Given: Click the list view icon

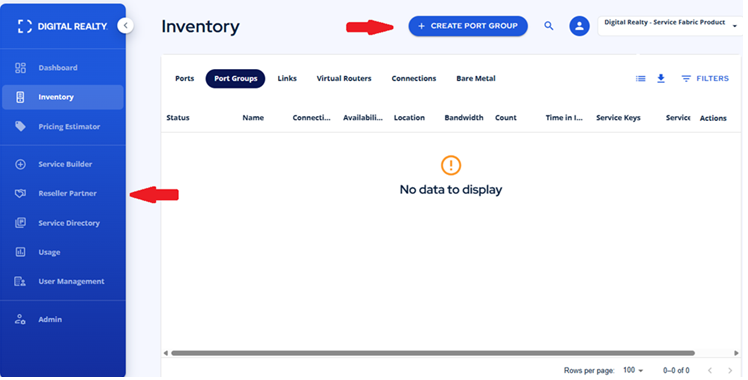Looking at the screenshot, I should pyautogui.click(x=641, y=79).
